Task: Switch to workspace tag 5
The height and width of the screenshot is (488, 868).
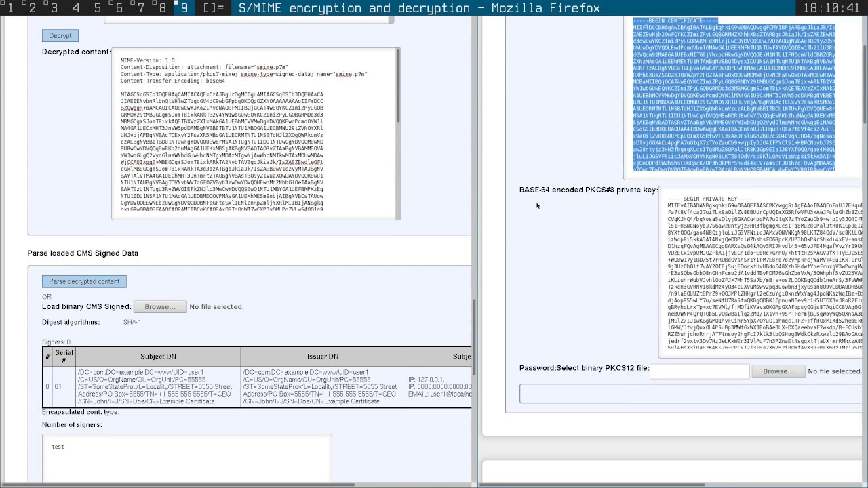Action: coord(98,8)
